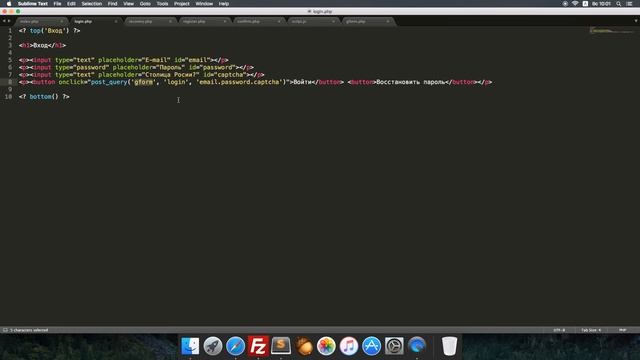Screen dimensions: 640x360
Task: Open the acorn app in Dock
Action: 303,346
